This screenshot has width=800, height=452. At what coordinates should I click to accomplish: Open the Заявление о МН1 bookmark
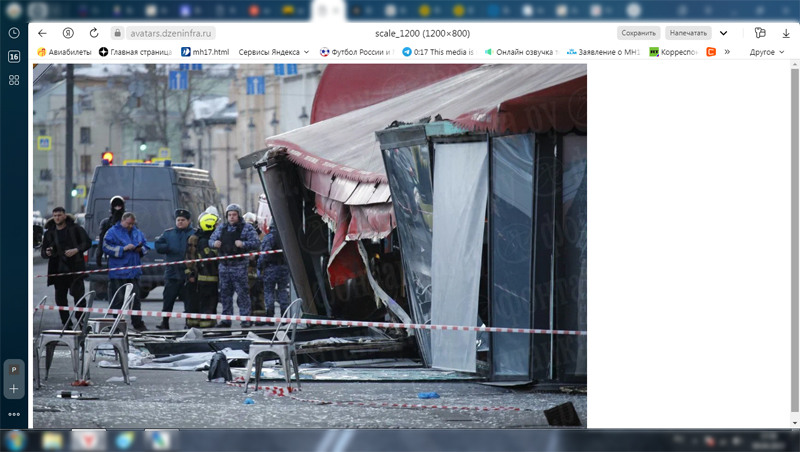point(603,52)
